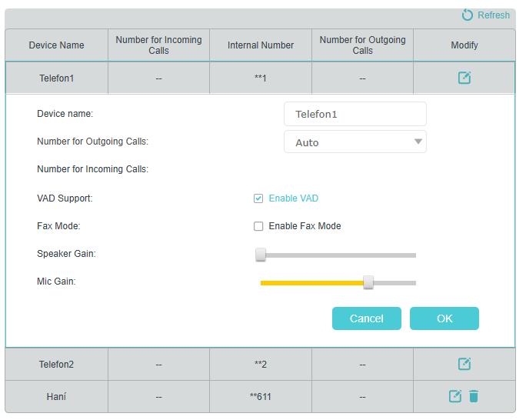The width and height of the screenshot is (526, 420).
Task: Click the Refresh circular arrow icon
Action: (467, 15)
